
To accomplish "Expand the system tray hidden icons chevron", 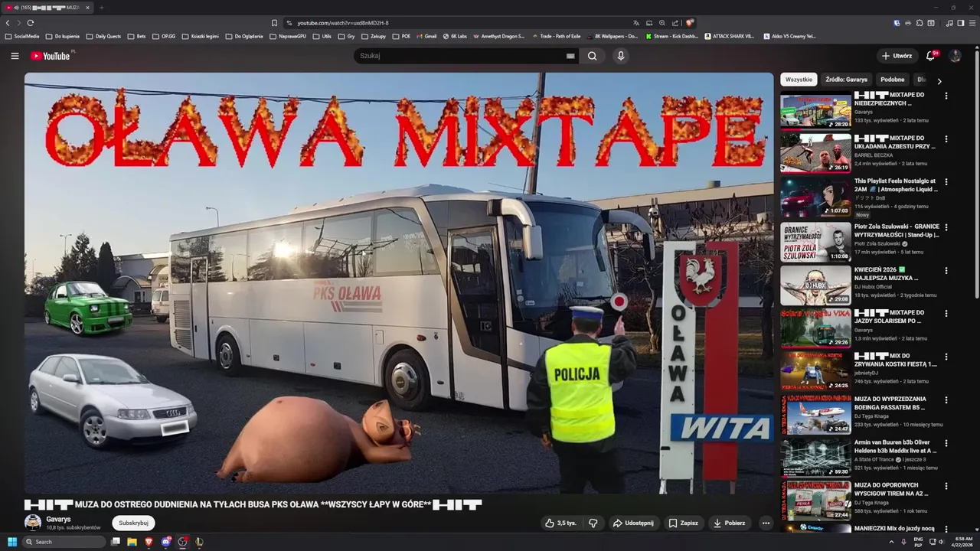I will tap(891, 542).
